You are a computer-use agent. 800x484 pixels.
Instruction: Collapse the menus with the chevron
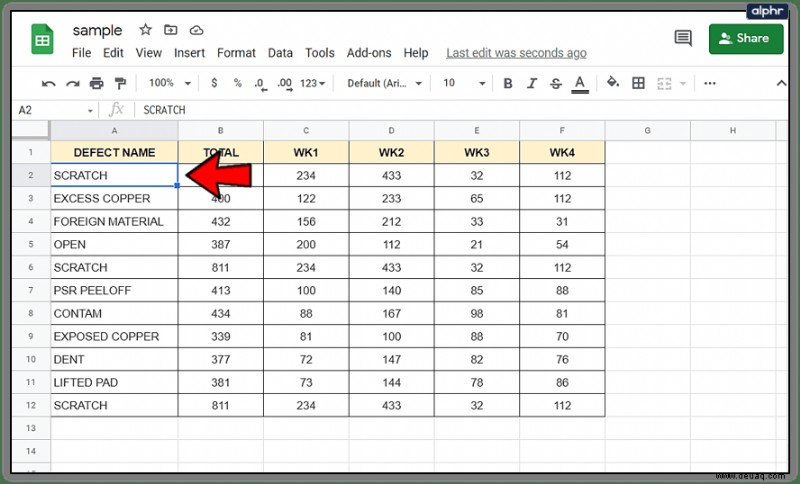pyautogui.click(x=781, y=83)
